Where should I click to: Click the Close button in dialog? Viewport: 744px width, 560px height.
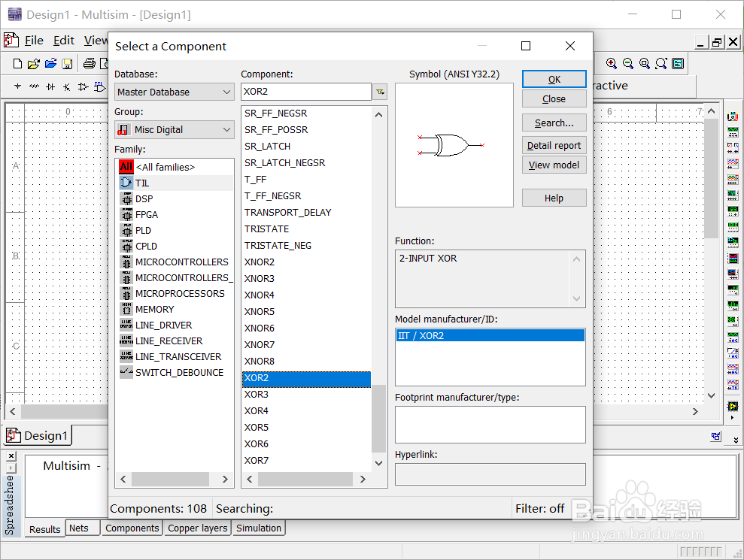click(x=554, y=98)
